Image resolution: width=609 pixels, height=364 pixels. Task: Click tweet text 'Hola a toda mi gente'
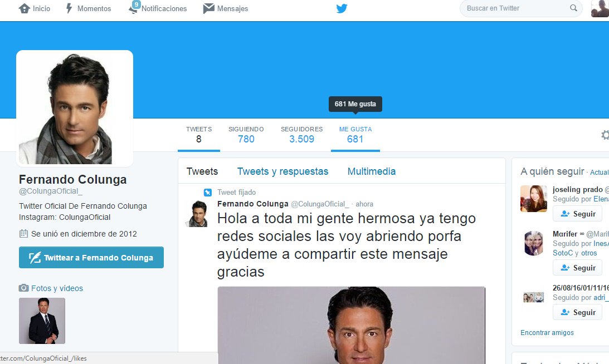[347, 245]
